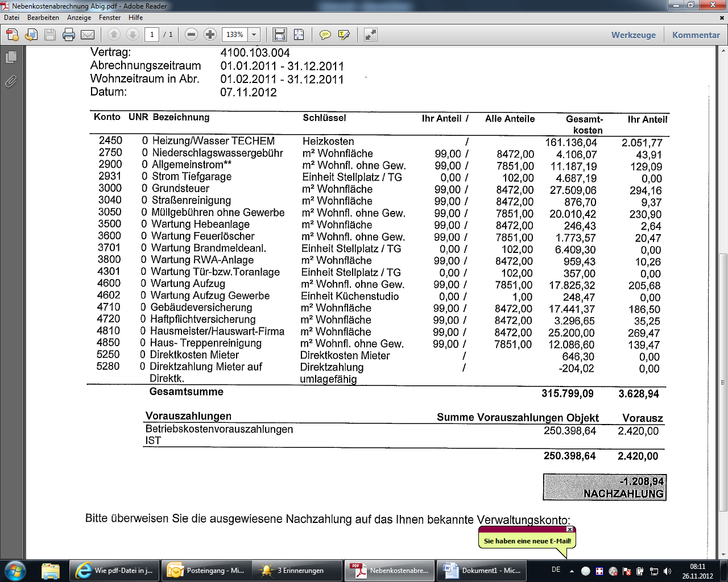Zoom in with the plus button

click(210, 35)
